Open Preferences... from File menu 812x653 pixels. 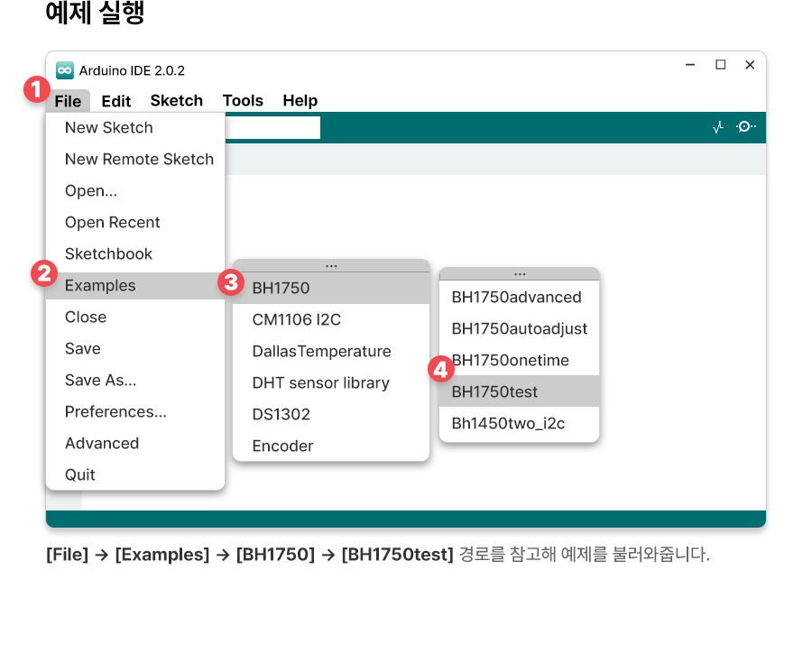pos(115,412)
